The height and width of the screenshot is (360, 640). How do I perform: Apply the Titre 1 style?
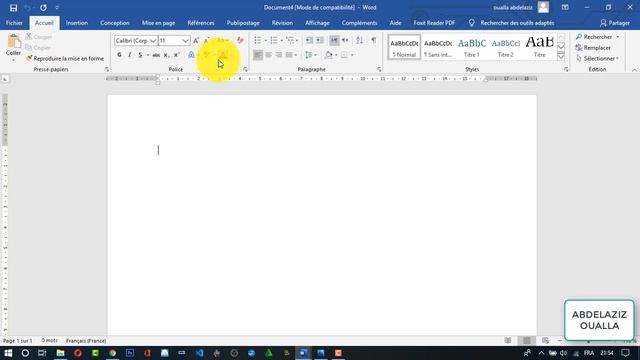[471, 47]
